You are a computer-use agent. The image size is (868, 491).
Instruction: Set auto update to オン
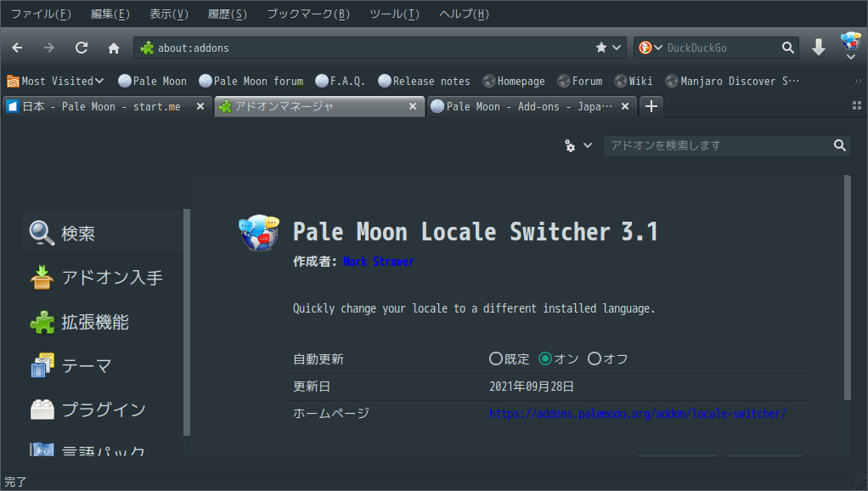click(559, 358)
